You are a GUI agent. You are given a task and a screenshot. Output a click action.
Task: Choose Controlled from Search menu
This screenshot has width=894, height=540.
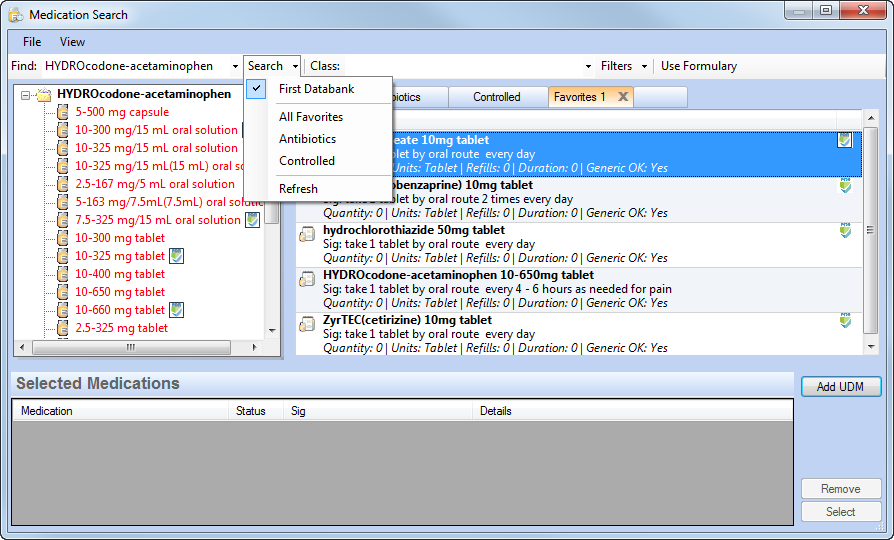(x=318, y=161)
